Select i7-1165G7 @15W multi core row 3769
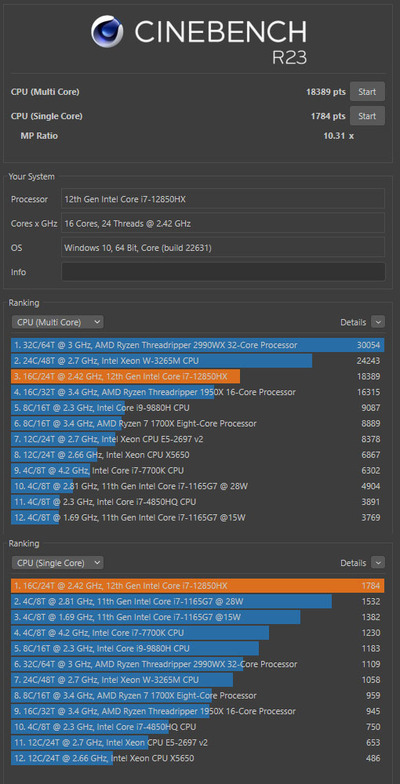The height and width of the screenshot is (784, 400). click(198, 518)
